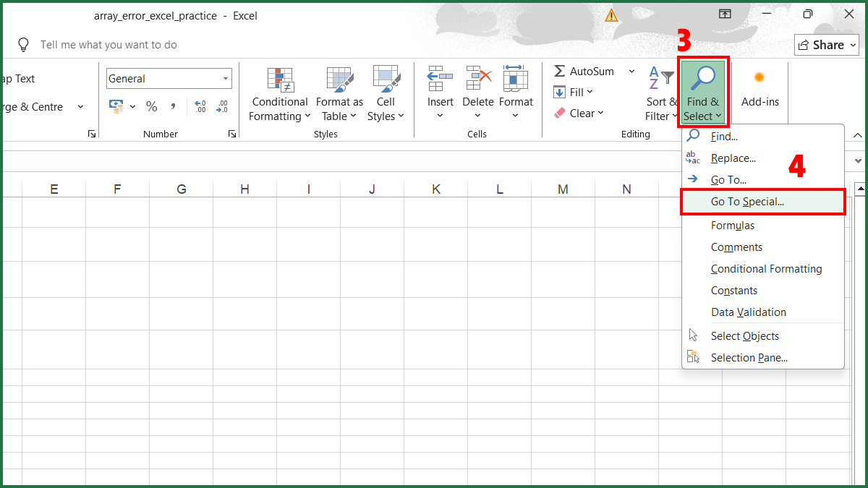
Task: Click the Insert cells icon
Action: click(x=440, y=80)
